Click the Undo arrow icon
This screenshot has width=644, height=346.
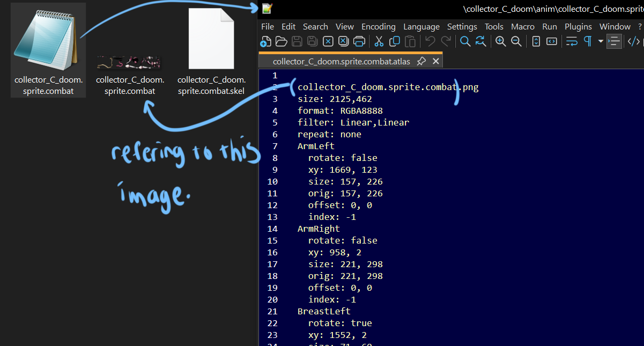click(x=430, y=41)
